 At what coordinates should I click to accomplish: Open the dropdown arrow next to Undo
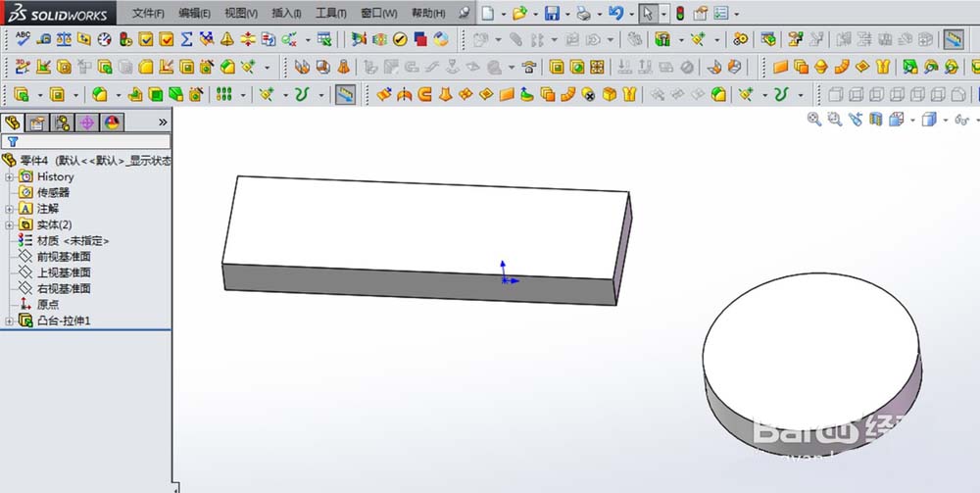click(631, 13)
